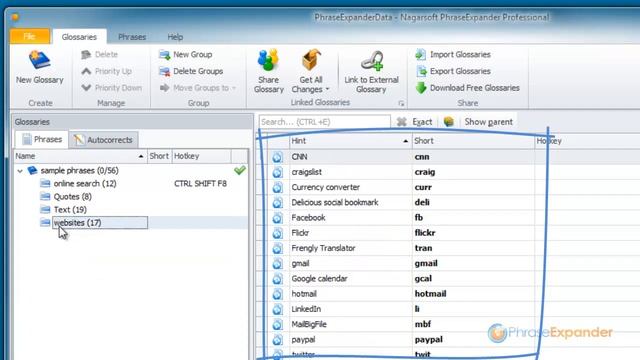Click the Hotkey column header in glossaries panel
Screen dimensions: 640x360
201,156
